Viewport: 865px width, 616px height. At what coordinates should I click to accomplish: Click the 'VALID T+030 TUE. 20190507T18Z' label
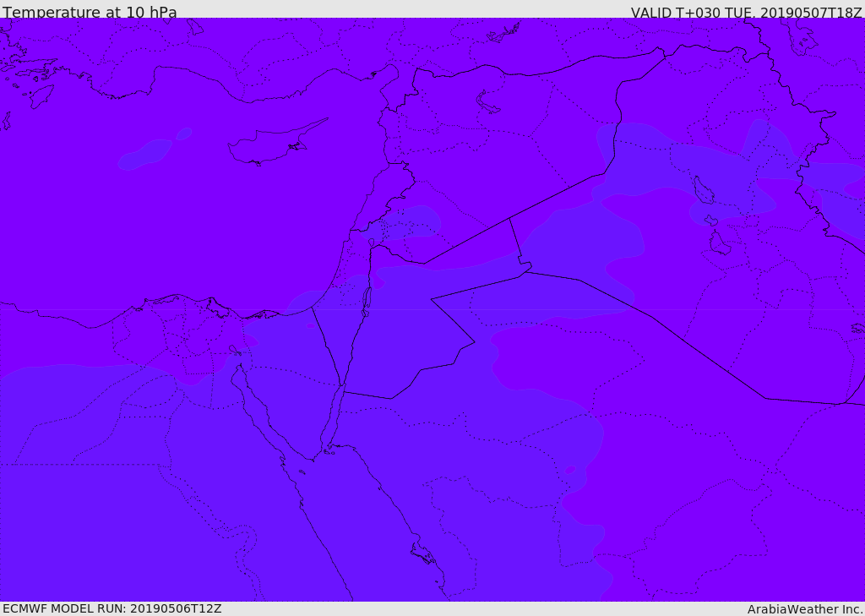coord(747,12)
